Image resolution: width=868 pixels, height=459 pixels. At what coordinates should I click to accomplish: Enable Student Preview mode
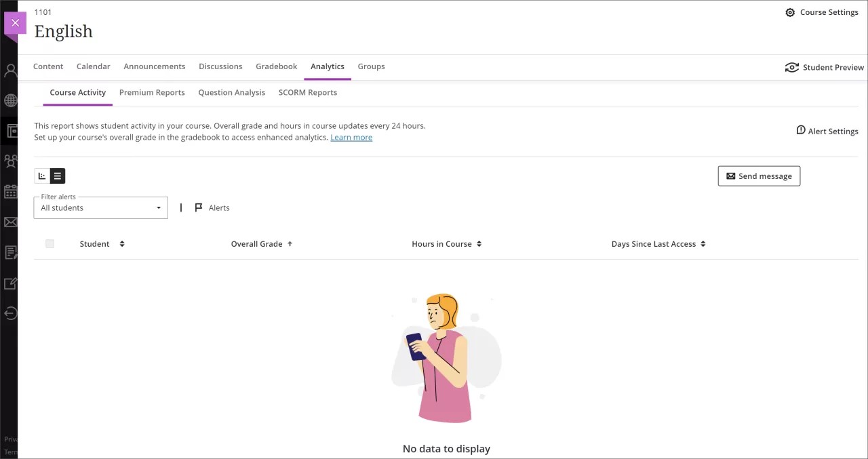pyautogui.click(x=825, y=67)
